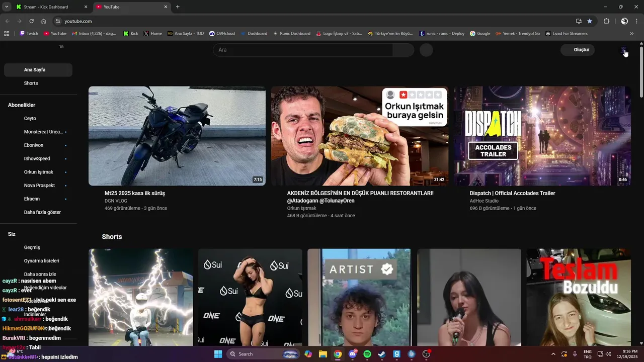Open the AdHoc Studio channel link

coord(484,201)
